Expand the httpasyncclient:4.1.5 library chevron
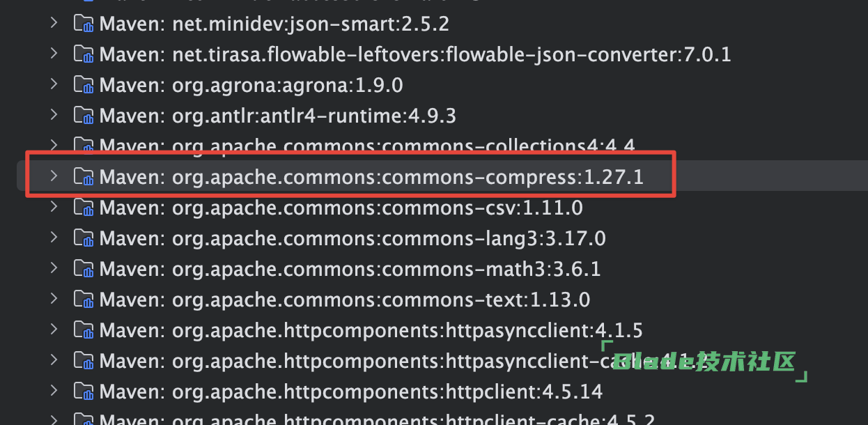Image resolution: width=868 pixels, height=425 pixels. tap(54, 330)
